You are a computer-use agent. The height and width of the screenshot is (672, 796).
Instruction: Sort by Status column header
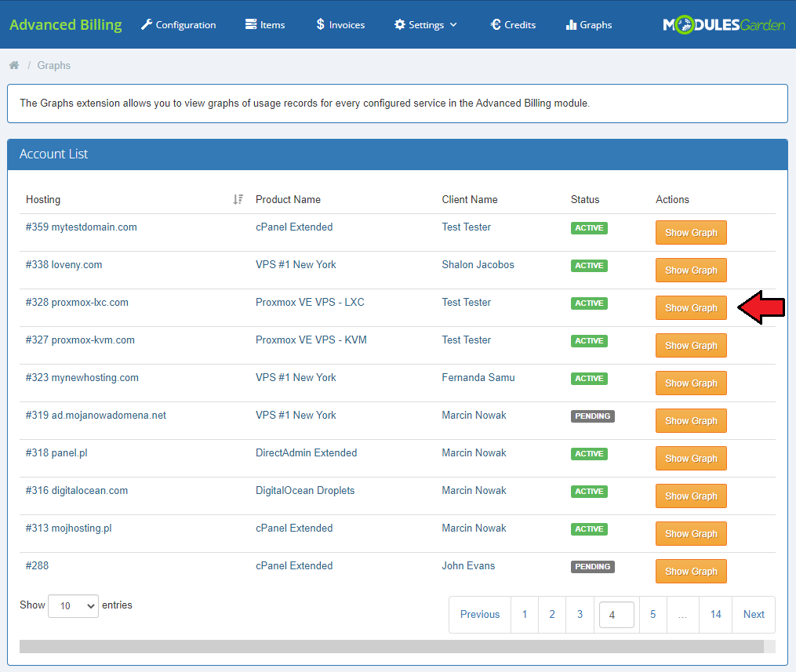(x=585, y=199)
